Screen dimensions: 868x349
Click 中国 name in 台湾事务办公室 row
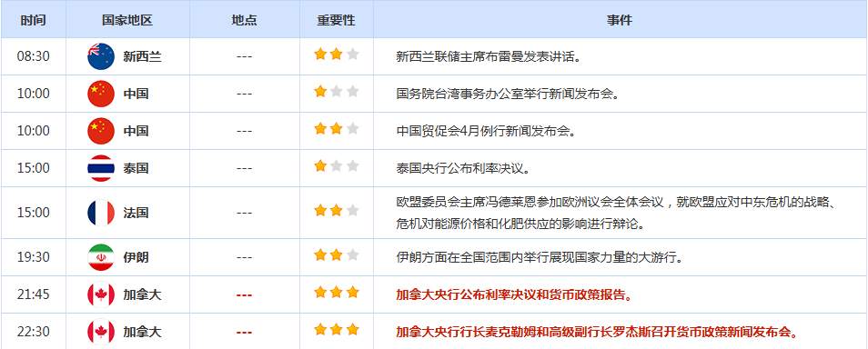tap(136, 94)
